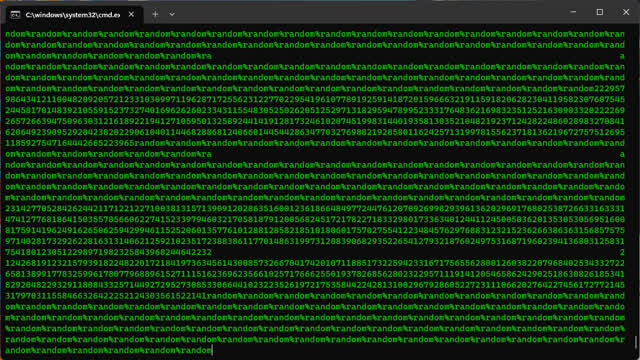The height and width of the screenshot is (360, 640).
Task: Click the line starting with 65813899
Action: pos(315,274)
